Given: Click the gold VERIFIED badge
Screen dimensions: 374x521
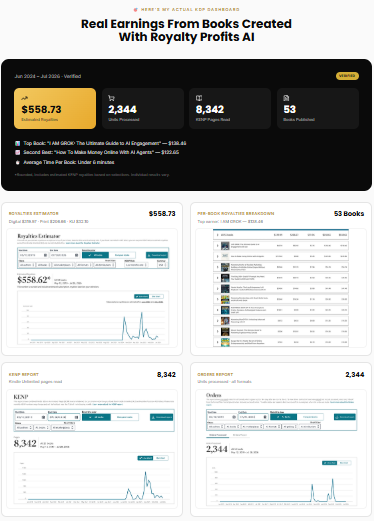Looking at the screenshot, I should coord(347,76).
